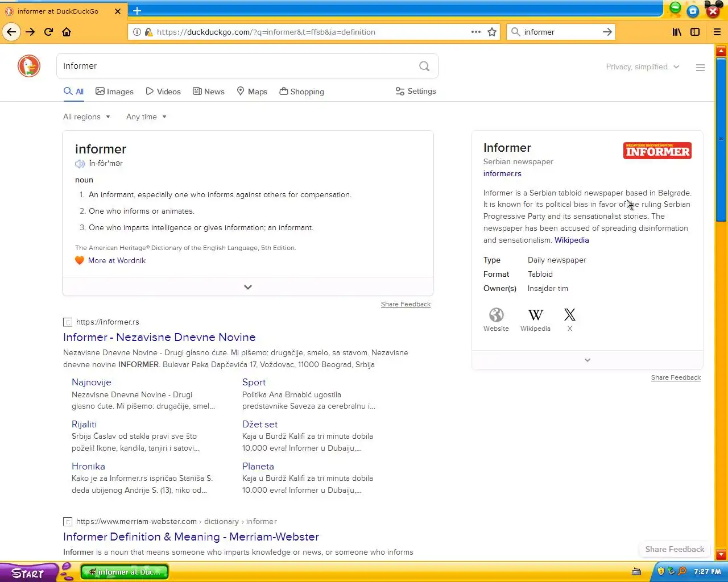
Task: Click the DuckDuckGo duck logo
Action: point(29,66)
